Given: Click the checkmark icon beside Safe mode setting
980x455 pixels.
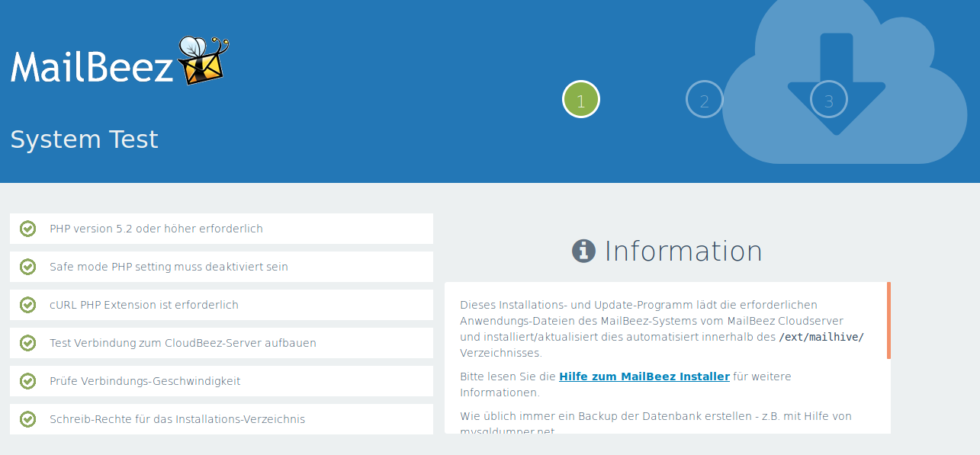Looking at the screenshot, I should 28,267.
